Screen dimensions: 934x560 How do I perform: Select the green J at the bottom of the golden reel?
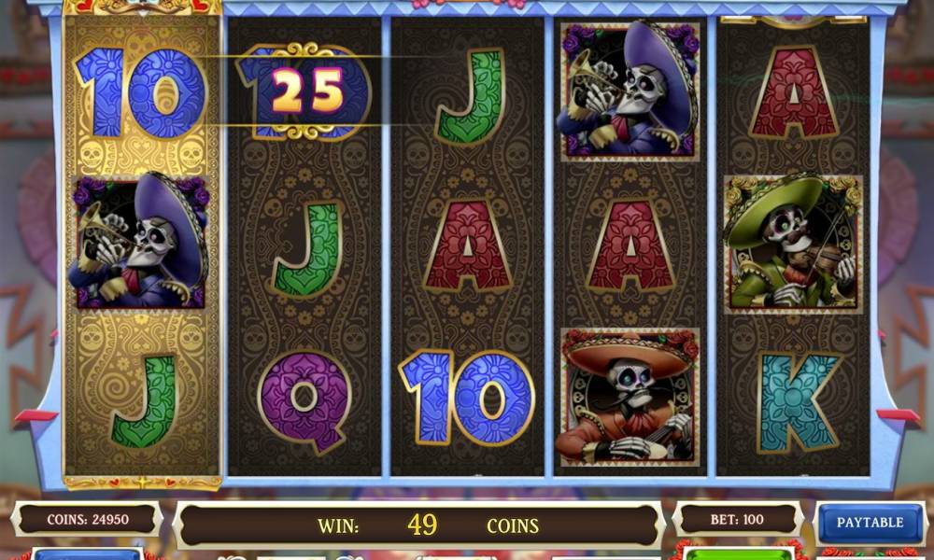(x=144, y=400)
